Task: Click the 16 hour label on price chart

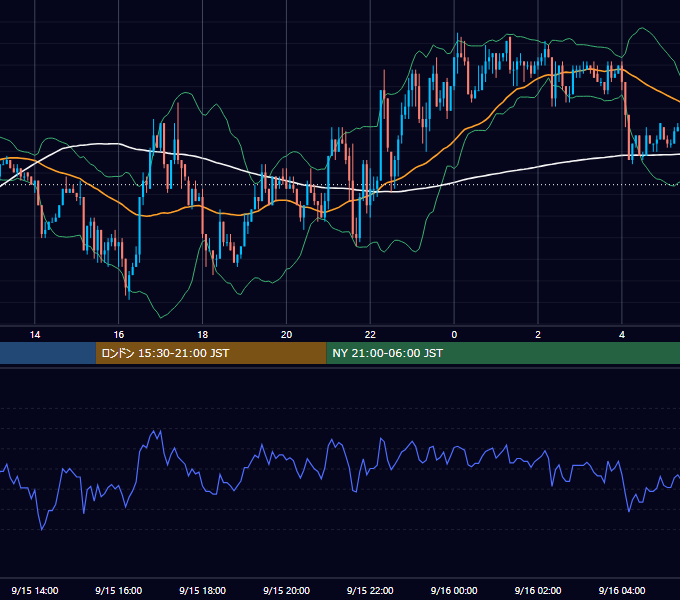Action: 118,335
